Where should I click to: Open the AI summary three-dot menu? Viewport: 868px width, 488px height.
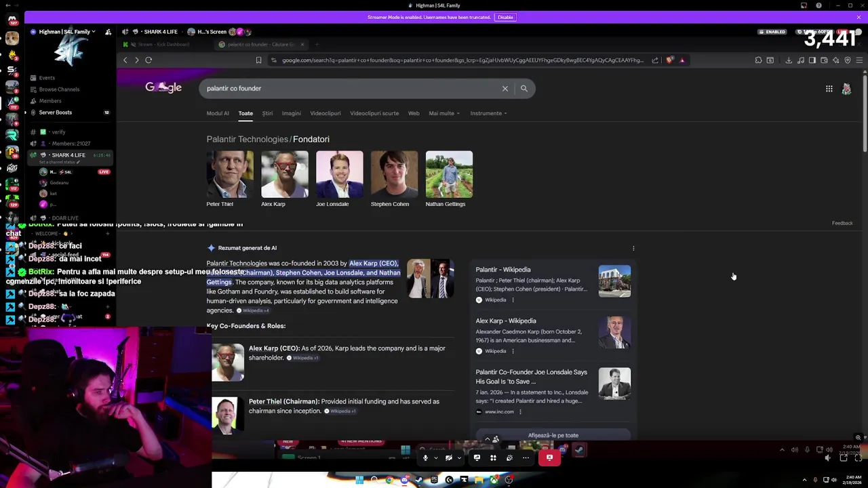[x=633, y=248]
